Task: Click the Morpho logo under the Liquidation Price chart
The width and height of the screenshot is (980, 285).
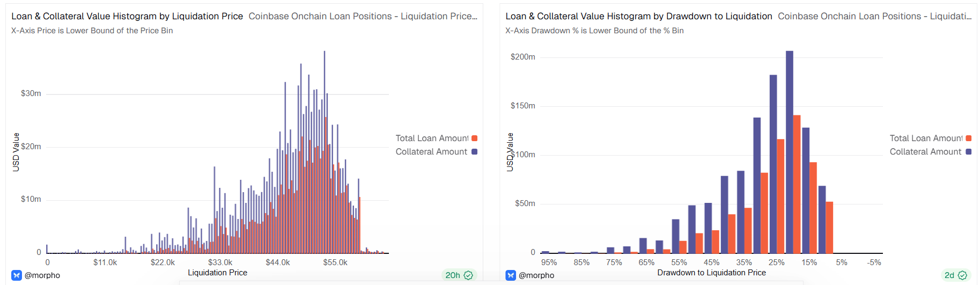Action: 17,275
